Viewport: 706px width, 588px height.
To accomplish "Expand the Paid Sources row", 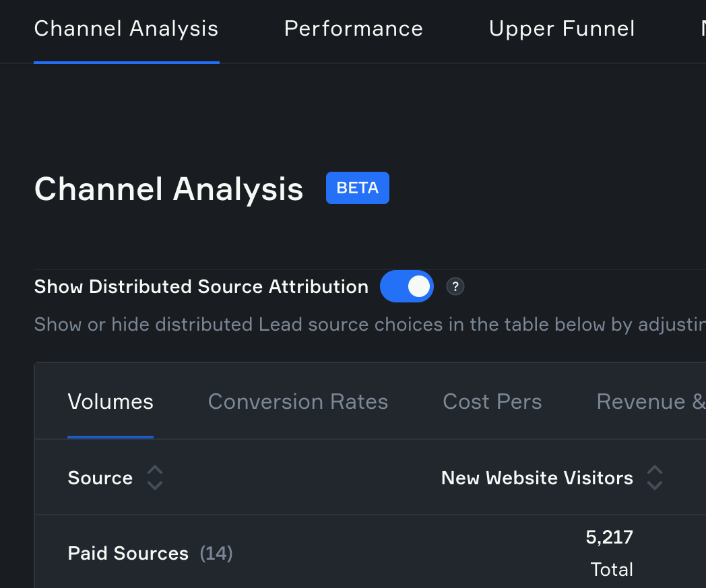I will [128, 553].
